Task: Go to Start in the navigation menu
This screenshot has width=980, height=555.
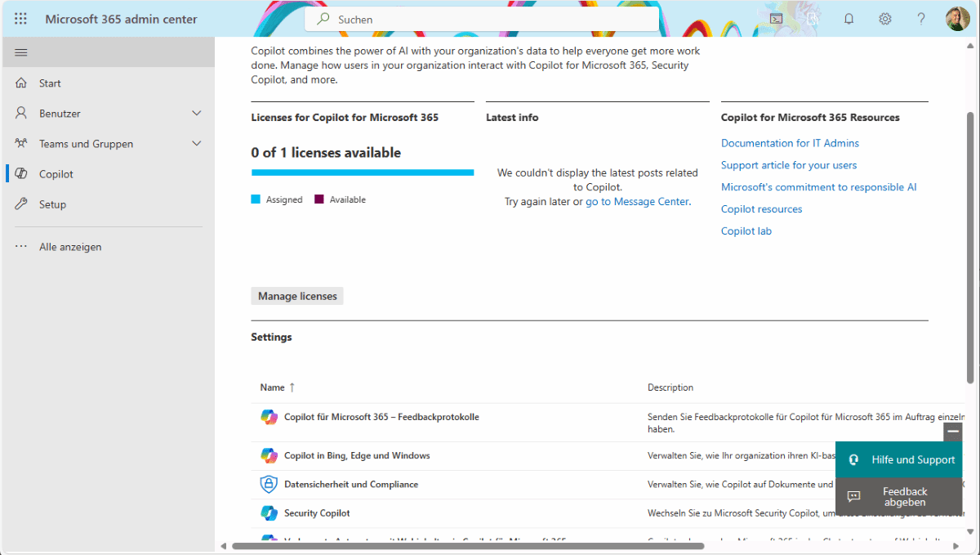Action: pos(50,83)
